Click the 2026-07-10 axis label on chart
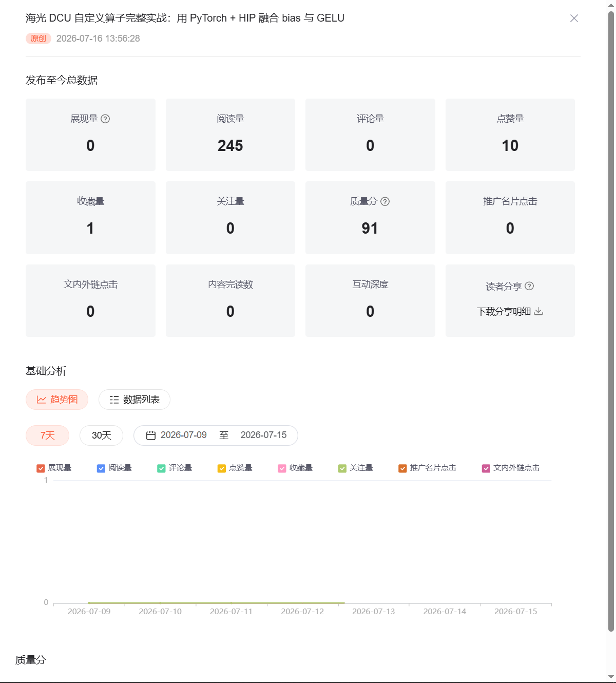The width and height of the screenshot is (616, 683). tap(160, 612)
